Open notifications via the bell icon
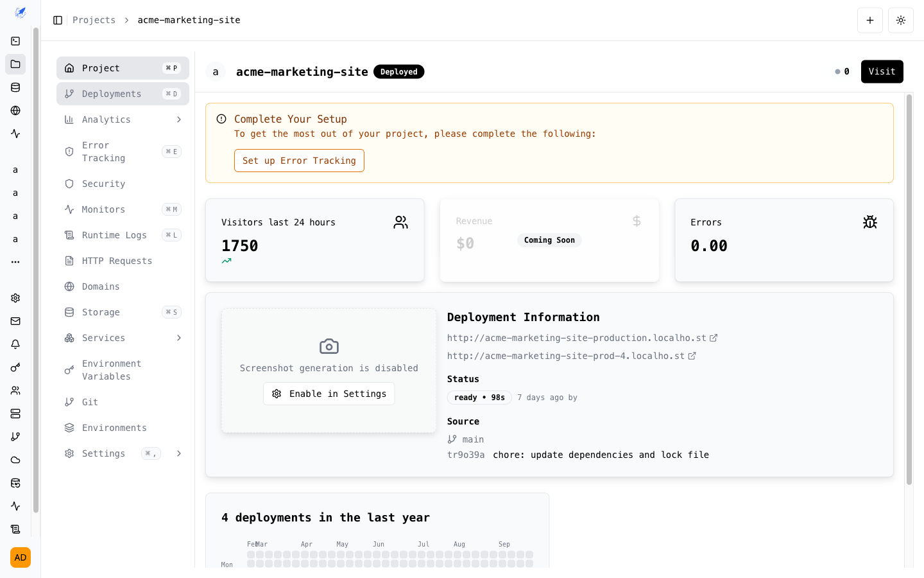This screenshot has width=924, height=578. coord(15,344)
